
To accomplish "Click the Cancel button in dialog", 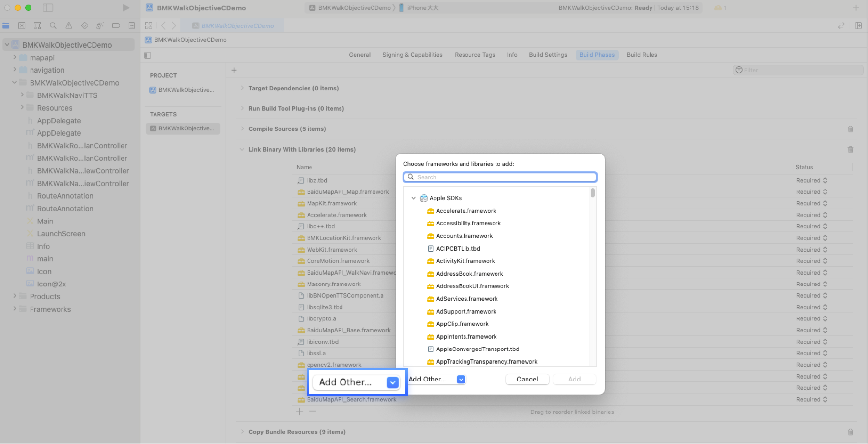I will coord(527,379).
